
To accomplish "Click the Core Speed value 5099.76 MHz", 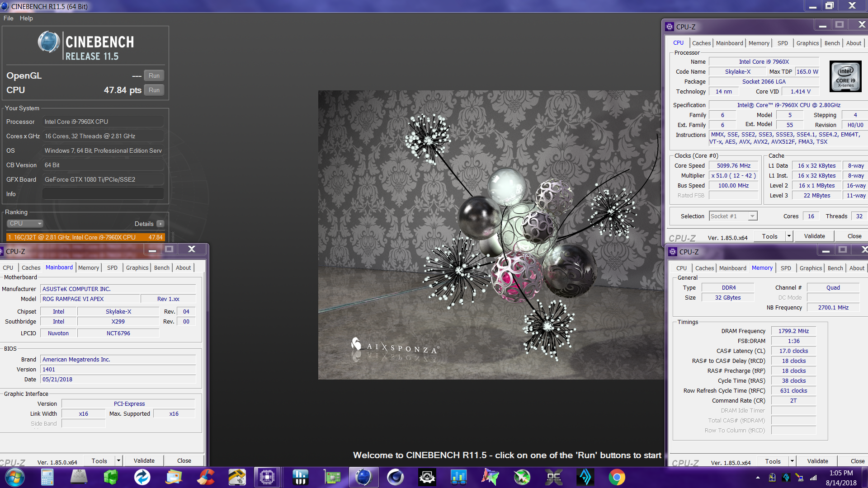I will click(733, 166).
